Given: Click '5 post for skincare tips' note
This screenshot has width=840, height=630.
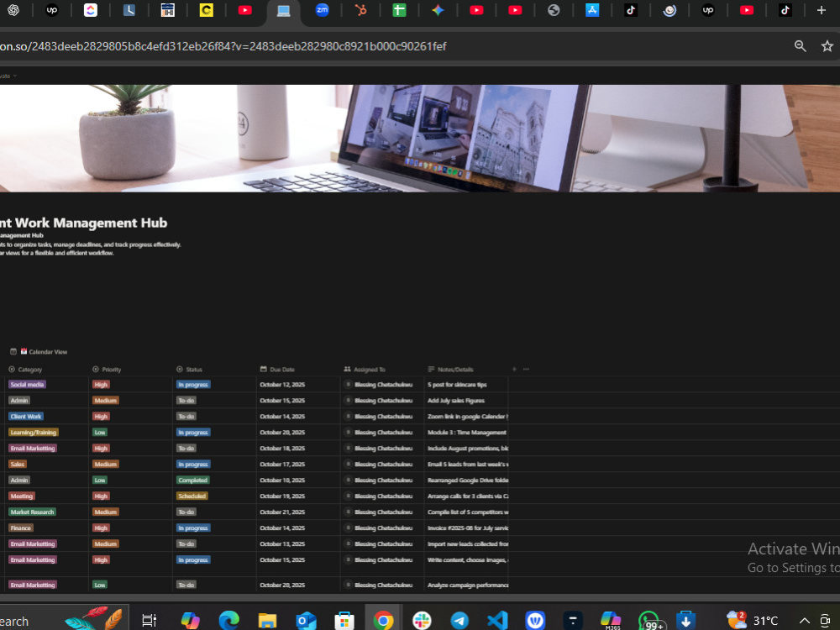Looking at the screenshot, I should [x=457, y=385].
